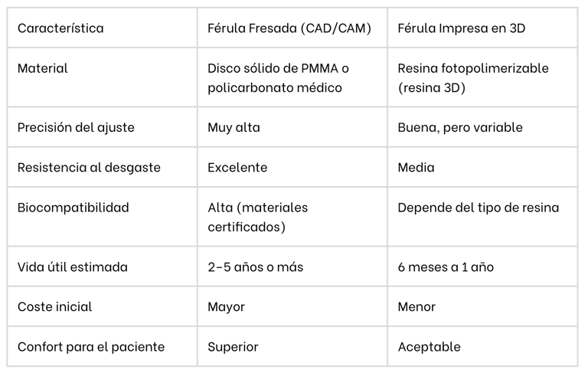Click the "Característica" header cell
This screenshot has width=588, height=373.
coord(60,28)
